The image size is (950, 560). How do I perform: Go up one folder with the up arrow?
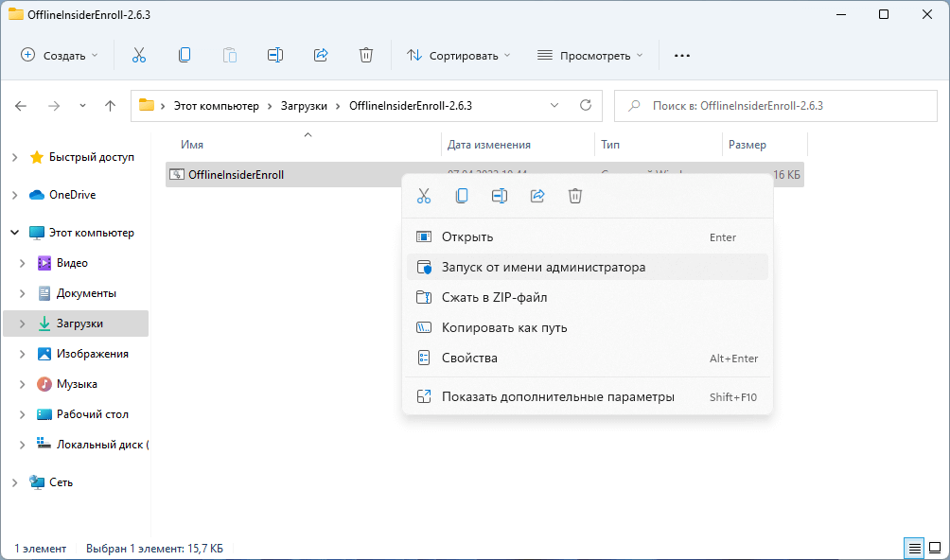(110, 106)
